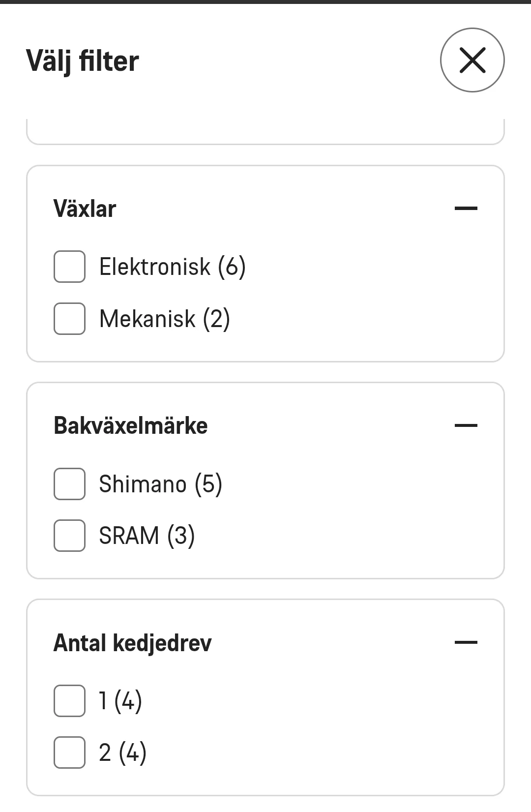Viewport: 531px width, 812px height.
Task: Hide Antal kedjedrev options via minus icon
Action: pos(466,642)
